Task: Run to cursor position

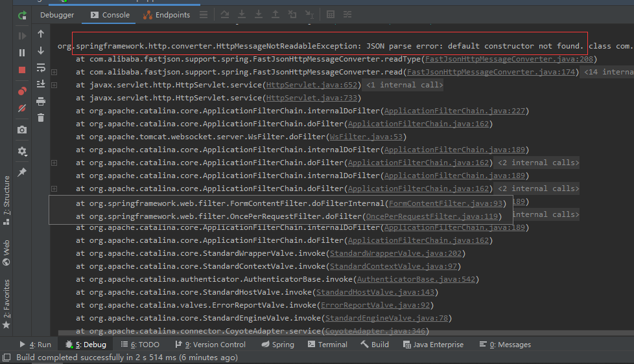Action: coord(309,15)
